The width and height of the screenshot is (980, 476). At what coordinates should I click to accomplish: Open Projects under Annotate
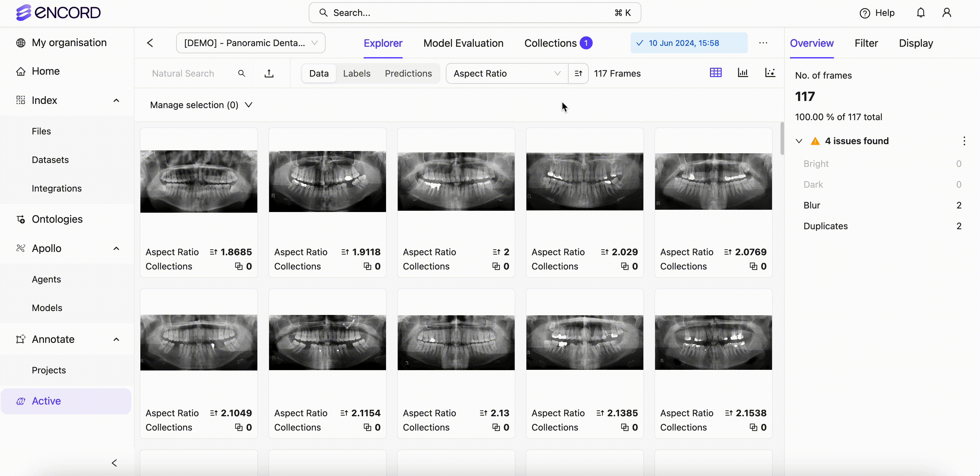click(49, 370)
